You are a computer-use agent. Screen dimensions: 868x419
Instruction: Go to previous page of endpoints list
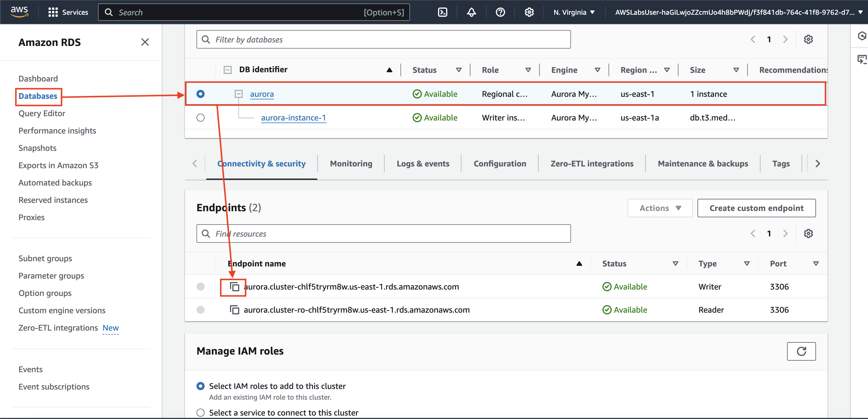(753, 233)
